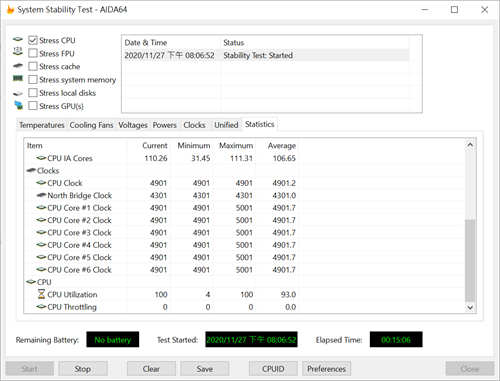Image resolution: width=500 pixels, height=381 pixels.
Task: Click the '00:15:06' elapsed time value
Action: (396, 340)
